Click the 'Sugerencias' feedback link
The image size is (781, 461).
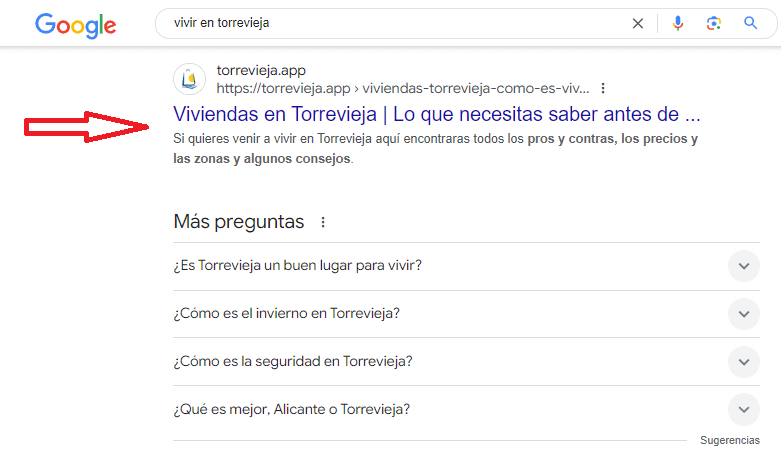tap(730, 440)
